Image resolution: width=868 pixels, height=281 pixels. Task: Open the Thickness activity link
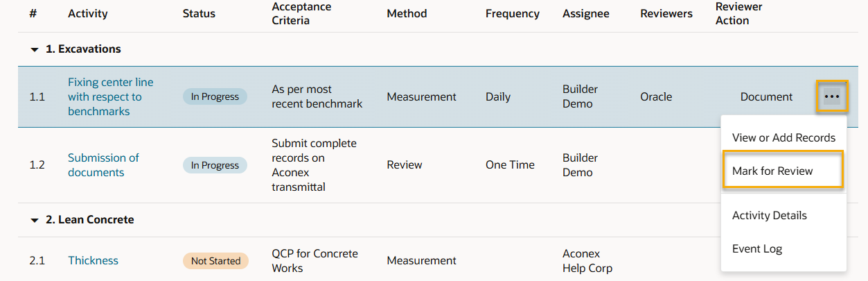[x=93, y=260]
